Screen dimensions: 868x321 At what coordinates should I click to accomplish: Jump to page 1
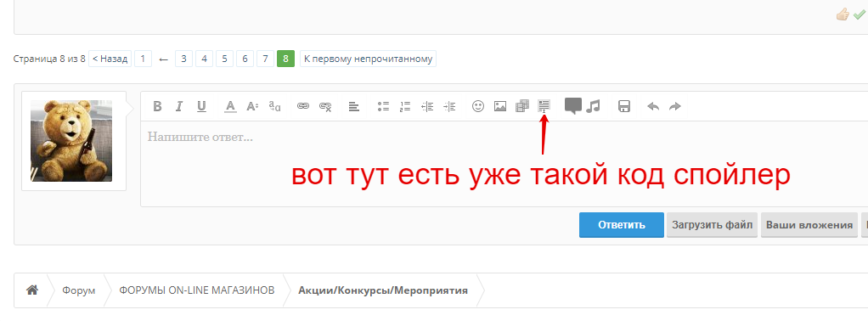[x=143, y=59]
